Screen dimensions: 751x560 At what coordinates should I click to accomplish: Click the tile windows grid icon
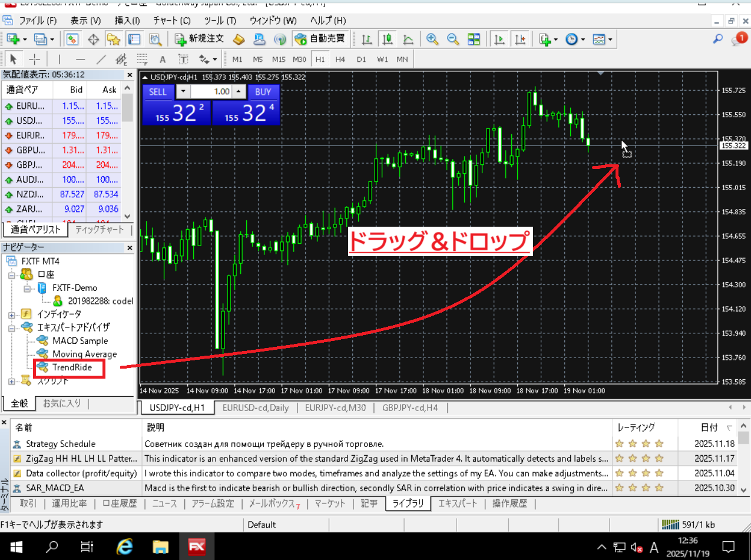pos(474,39)
